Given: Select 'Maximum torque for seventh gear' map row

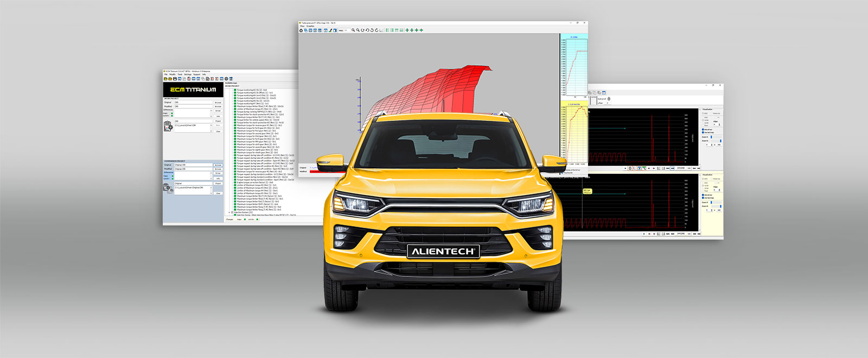Looking at the screenshot, I should pyautogui.click(x=258, y=147).
